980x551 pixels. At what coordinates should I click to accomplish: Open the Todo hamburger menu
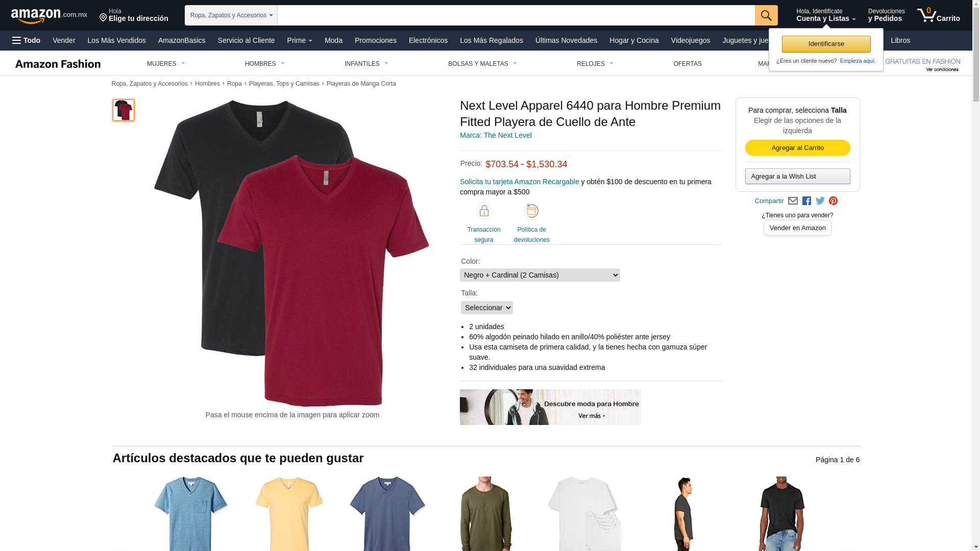coord(27,40)
